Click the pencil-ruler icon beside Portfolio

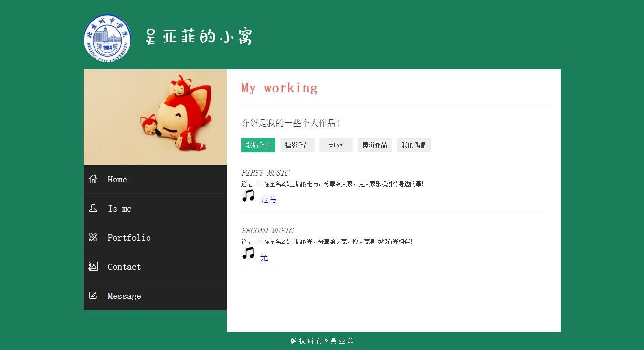pyautogui.click(x=93, y=237)
